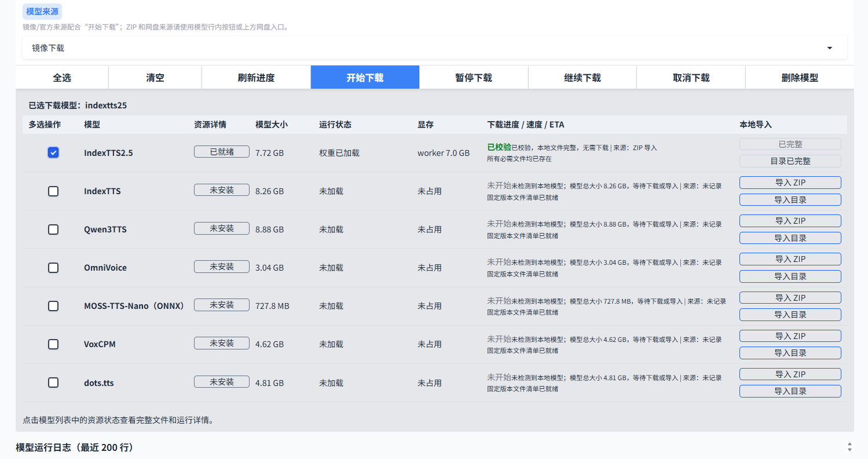
Task: Click the 已完整 button for IndexTTS2.5
Action: point(790,144)
